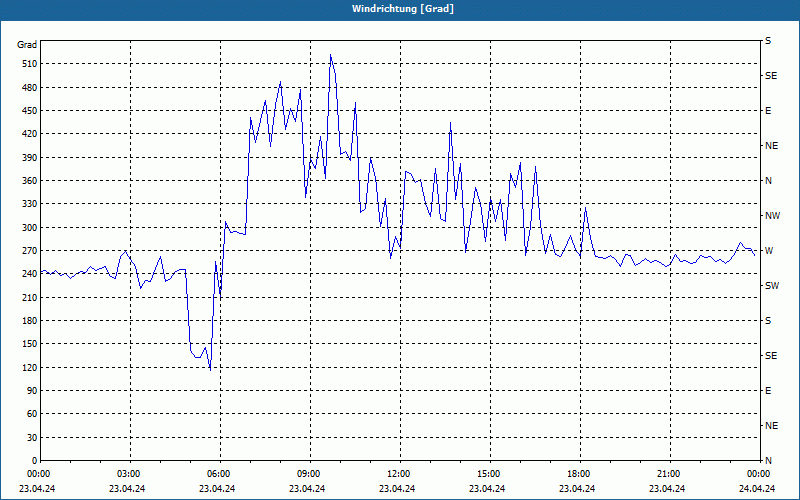Click the 23.04.24 date beneath 12:00
Image resolution: width=800 pixels, height=500 pixels.
[397, 488]
